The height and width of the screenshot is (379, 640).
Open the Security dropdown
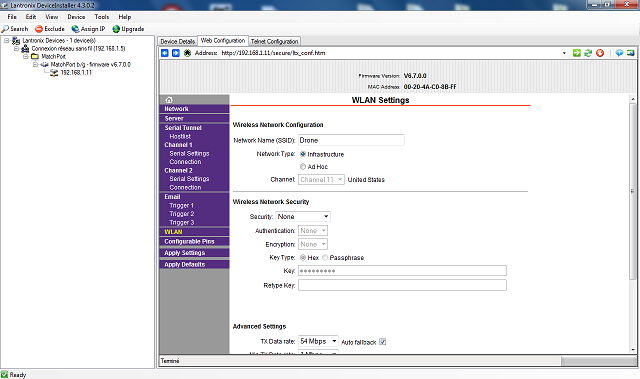[x=303, y=217]
